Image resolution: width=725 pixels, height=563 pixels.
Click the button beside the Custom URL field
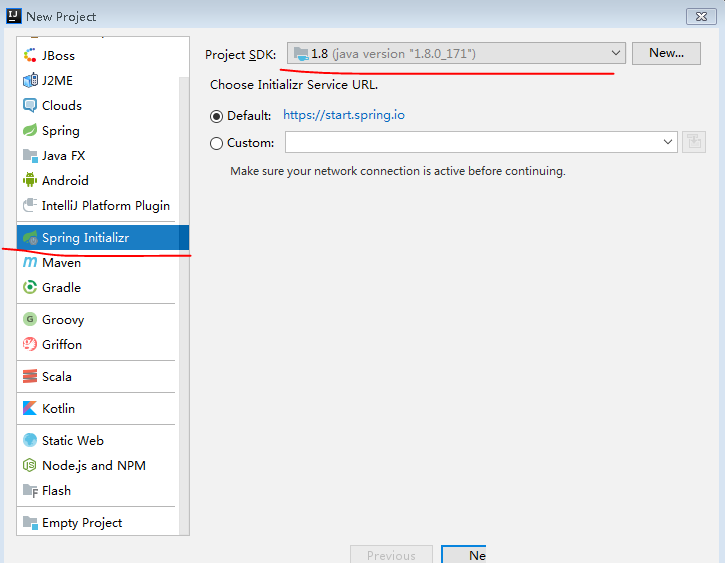694,143
